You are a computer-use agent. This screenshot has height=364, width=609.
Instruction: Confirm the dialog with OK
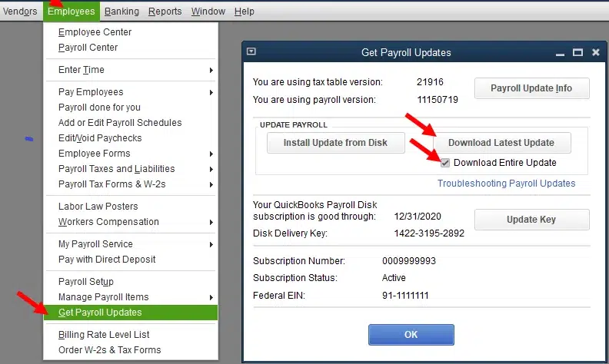[411, 335]
